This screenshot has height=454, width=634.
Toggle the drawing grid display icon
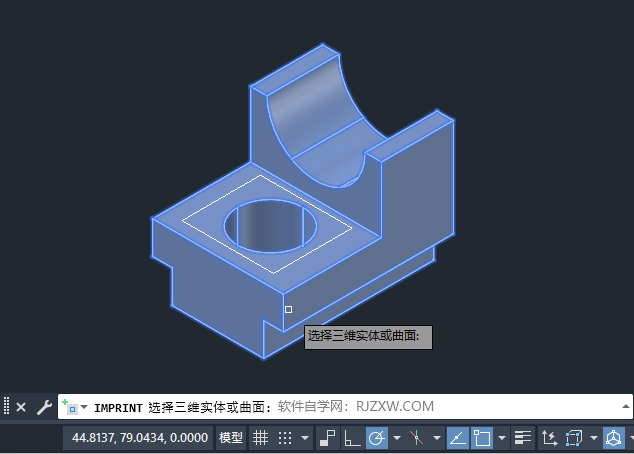tap(260, 438)
